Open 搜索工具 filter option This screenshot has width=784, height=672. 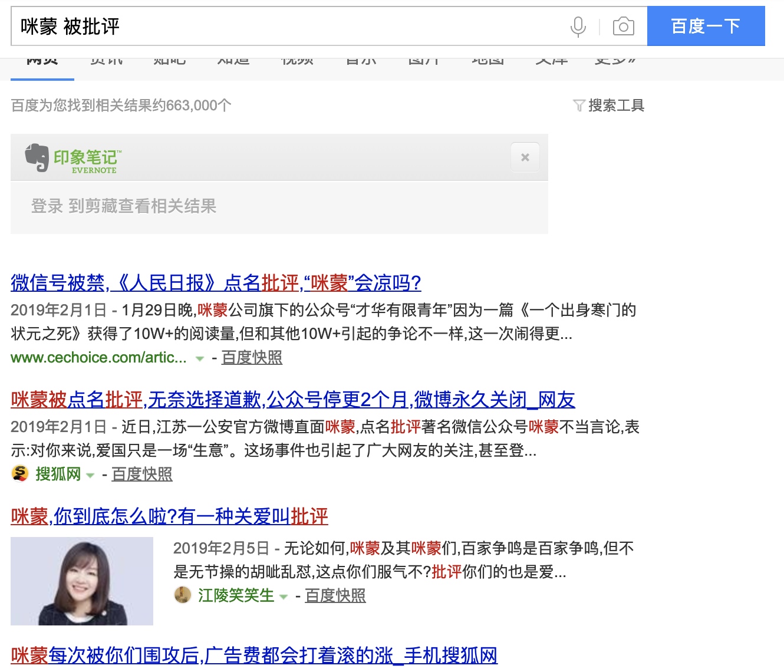pyautogui.click(x=616, y=106)
